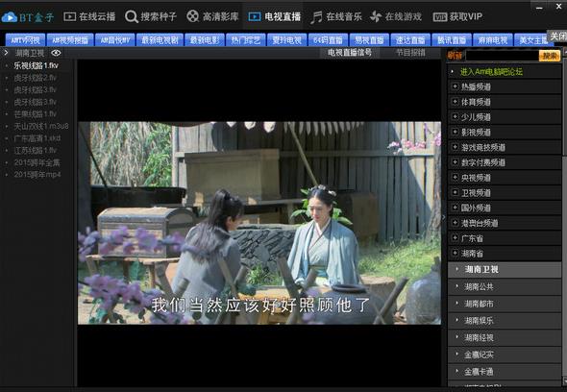Toggle the eye icon beside 湖南卫视
Screen dimensions: 567x392
click(x=56, y=53)
